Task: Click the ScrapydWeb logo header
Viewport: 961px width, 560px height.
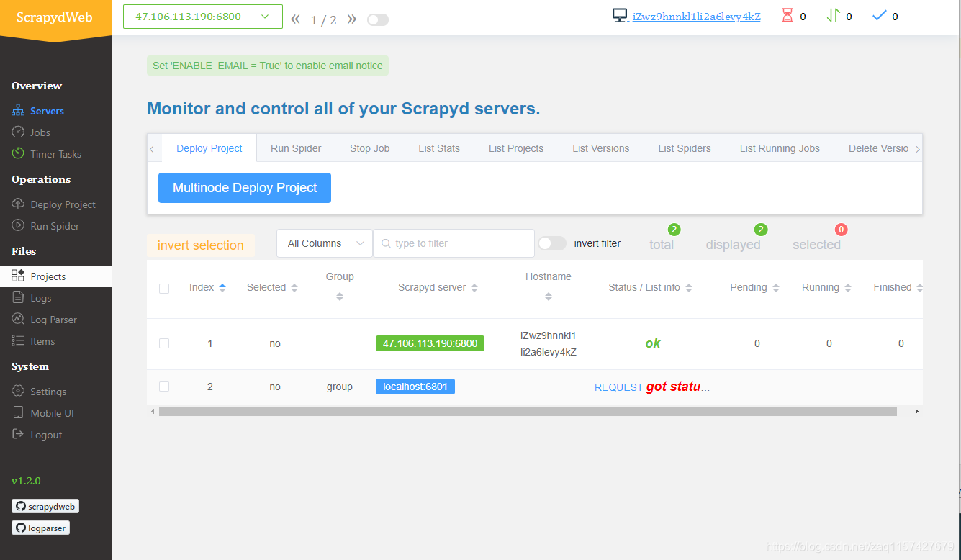Action: coord(56,17)
